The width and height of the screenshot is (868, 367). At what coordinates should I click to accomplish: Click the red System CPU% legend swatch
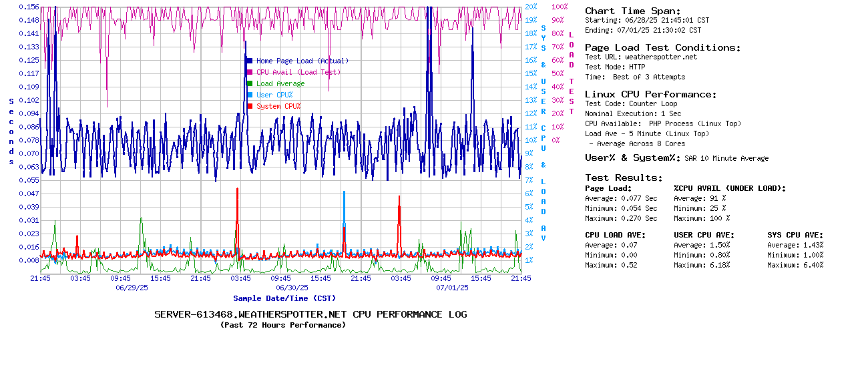[250, 106]
